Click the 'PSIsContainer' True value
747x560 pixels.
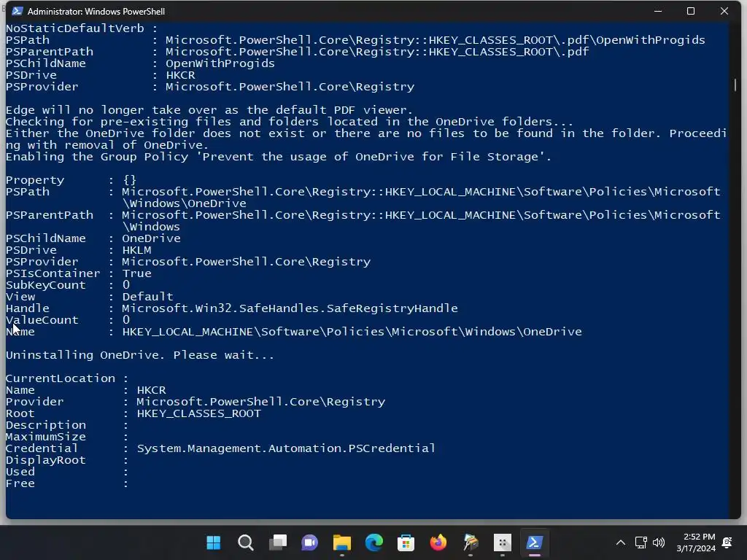(136, 273)
